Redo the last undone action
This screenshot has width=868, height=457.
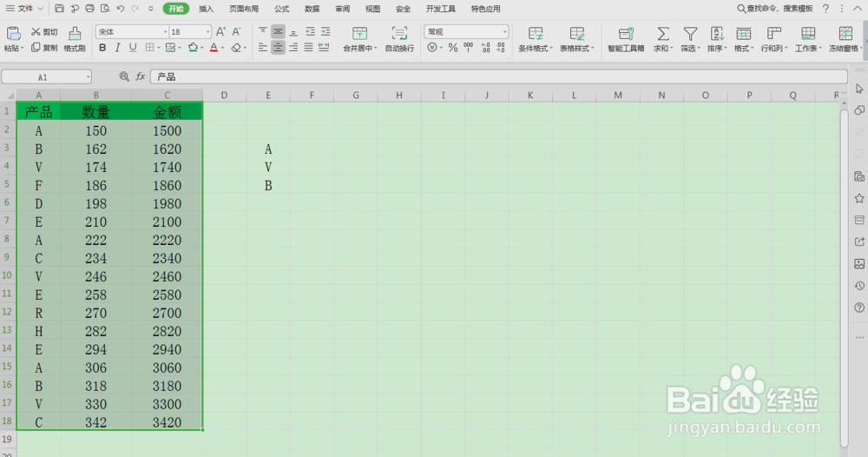[135, 9]
